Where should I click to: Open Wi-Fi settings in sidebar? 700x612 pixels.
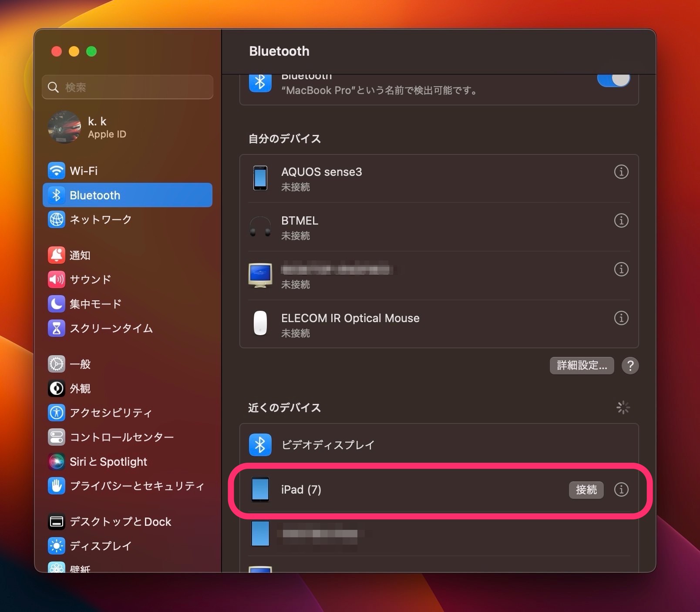[x=128, y=171]
